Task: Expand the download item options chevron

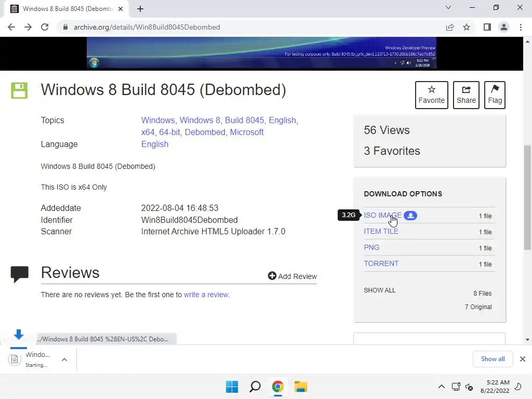Action: click(x=64, y=360)
